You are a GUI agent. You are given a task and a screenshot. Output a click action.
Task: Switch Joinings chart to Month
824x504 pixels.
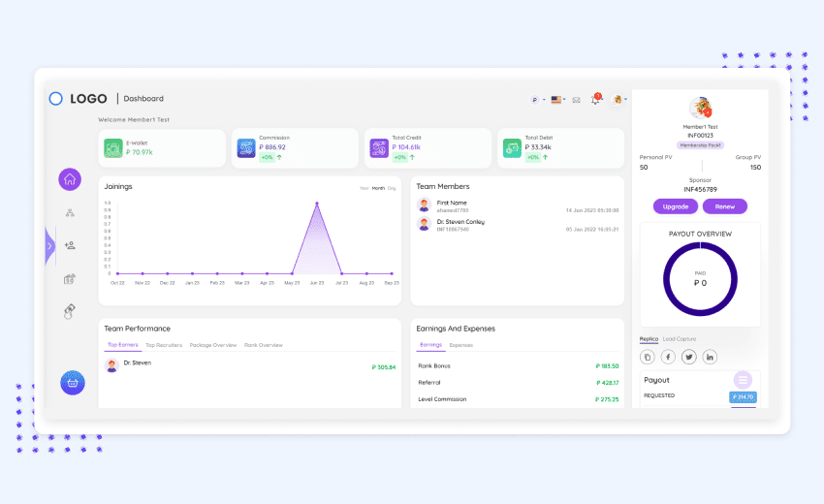[x=378, y=188]
